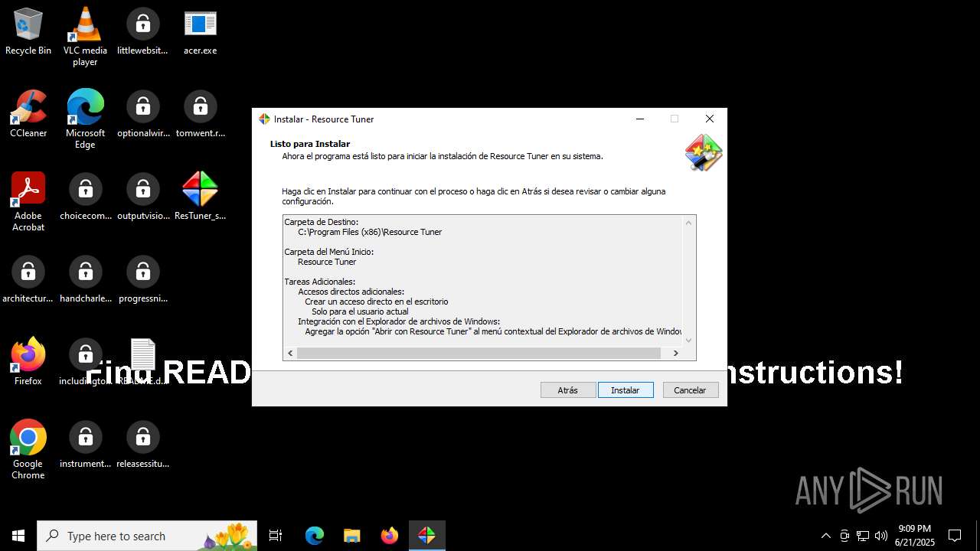The height and width of the screenshot is (551, 980).
Task: Select the outputvisio... locked file icon
Action: click(x=143, y=197)
